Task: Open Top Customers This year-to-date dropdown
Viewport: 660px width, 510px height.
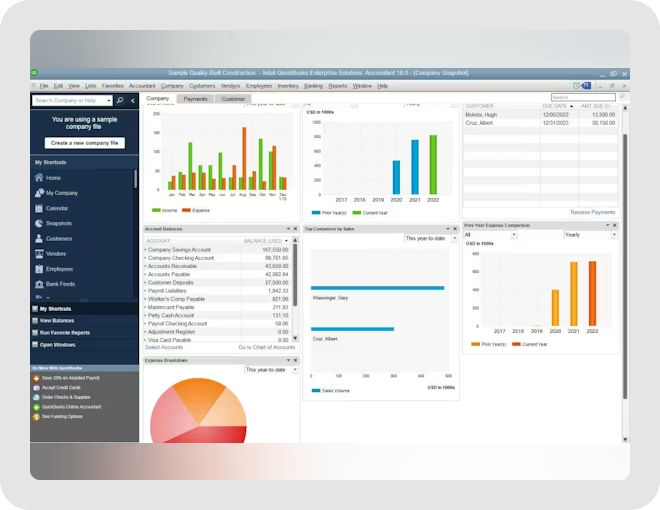Action: coord(431,238)
